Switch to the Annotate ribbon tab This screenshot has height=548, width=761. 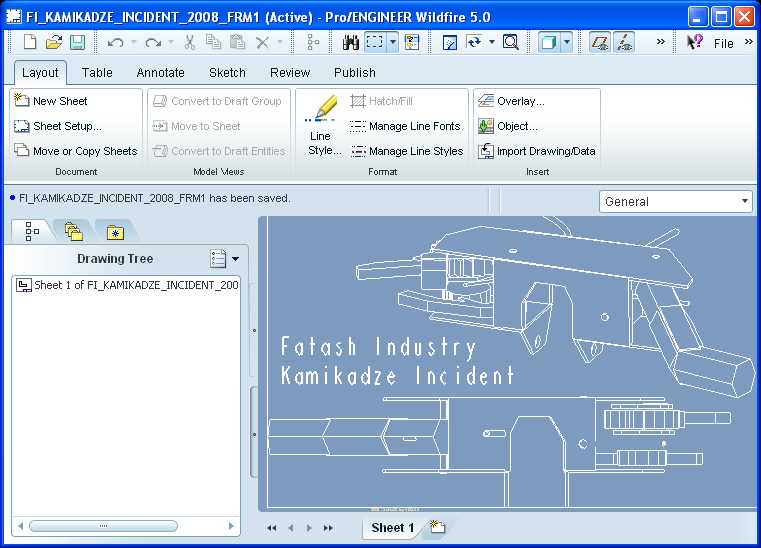160,72
